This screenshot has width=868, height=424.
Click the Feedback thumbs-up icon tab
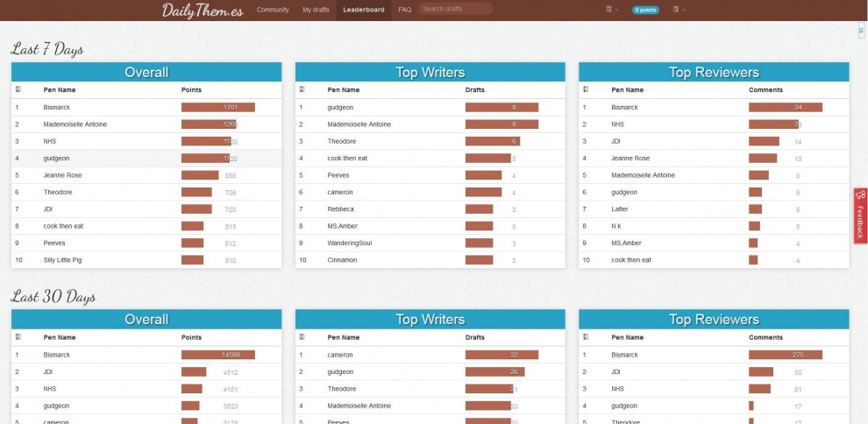pos(861,216)
